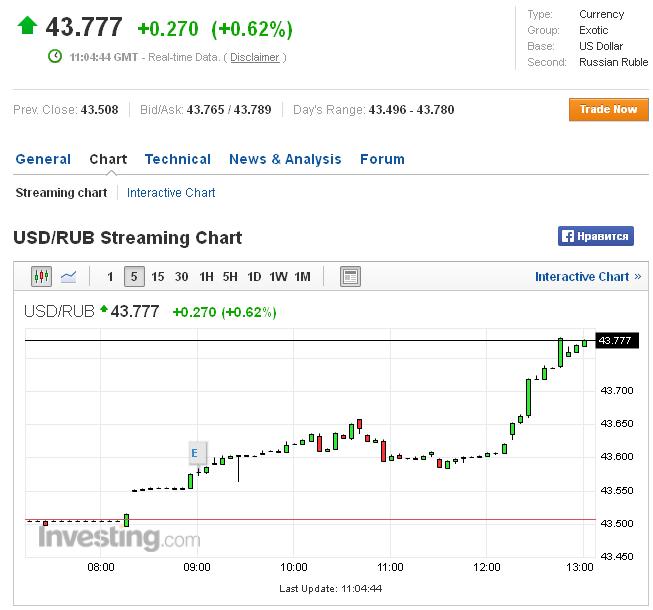
Task: Click the 43.650 price axis label
Action: click(x=617, y=423)
